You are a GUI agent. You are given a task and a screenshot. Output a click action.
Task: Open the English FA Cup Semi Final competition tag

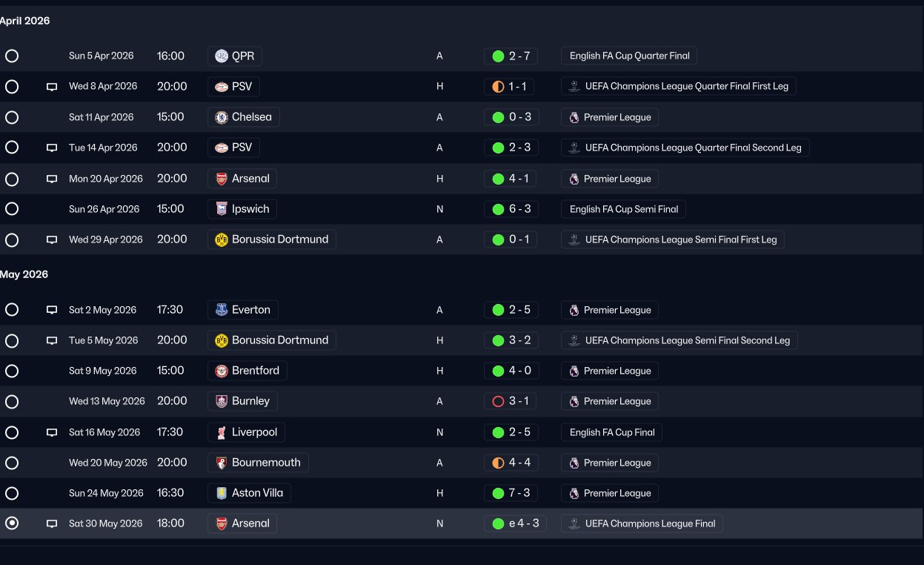tap(623, 209)
